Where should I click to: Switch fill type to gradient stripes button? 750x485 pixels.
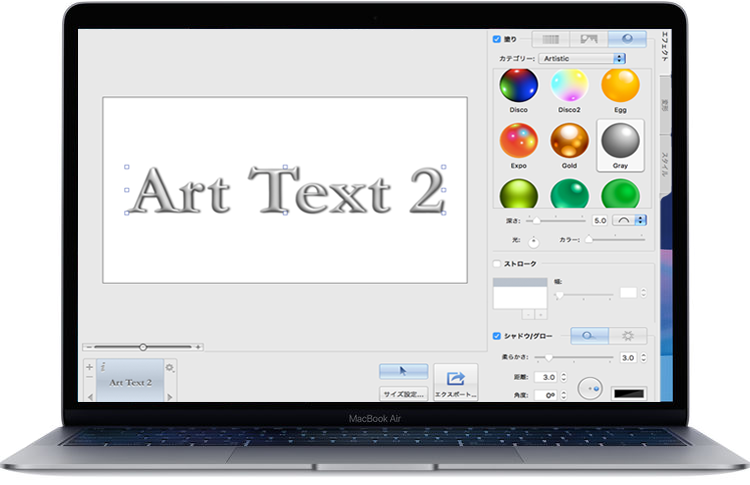(550, 39)
